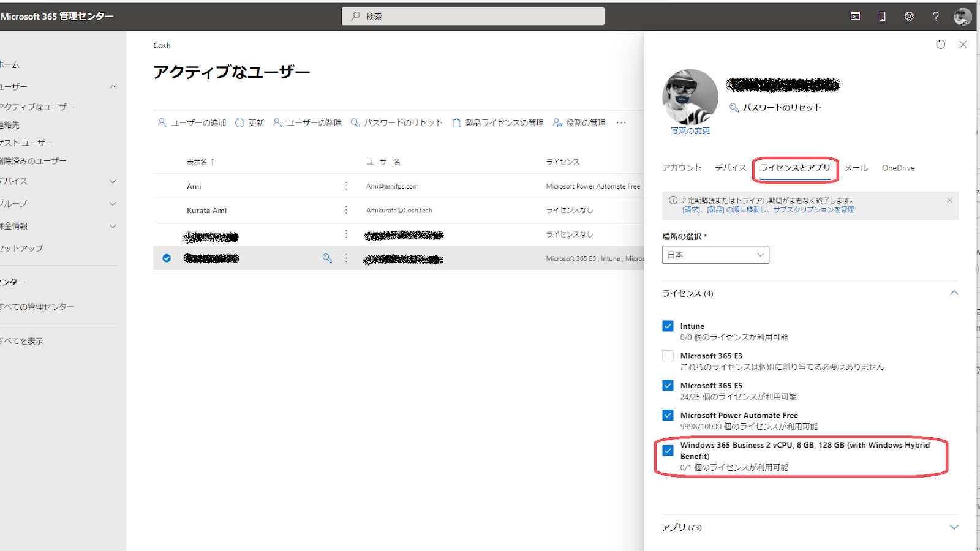Open 連絡先 in the sidebar
980x551 pixels.
(10, 125)
